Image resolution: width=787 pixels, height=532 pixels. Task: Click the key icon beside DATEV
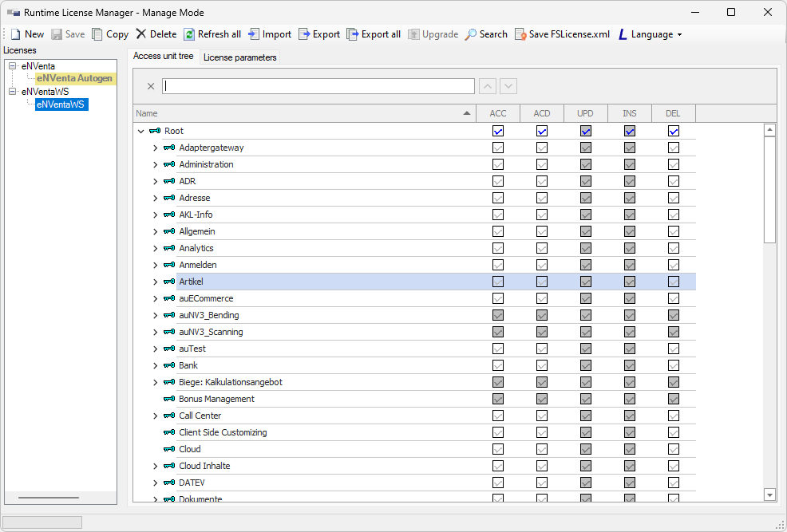[x=170, y=483]
